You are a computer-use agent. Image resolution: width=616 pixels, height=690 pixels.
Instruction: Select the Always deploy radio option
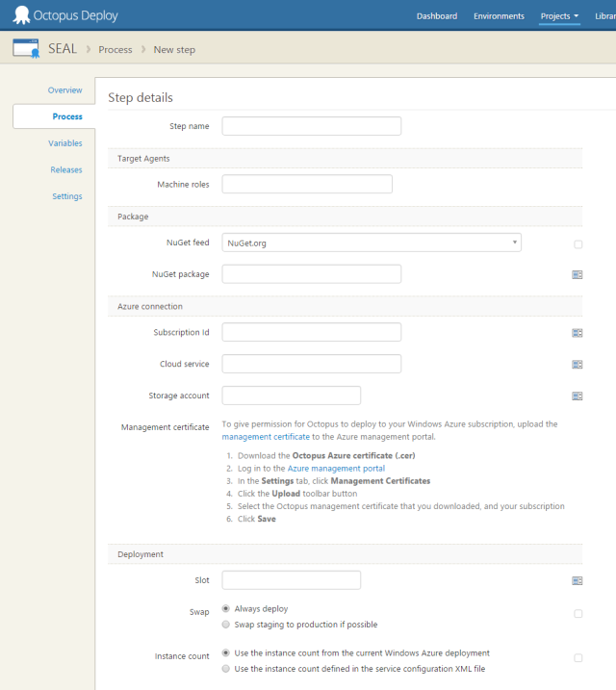(226, 608)
